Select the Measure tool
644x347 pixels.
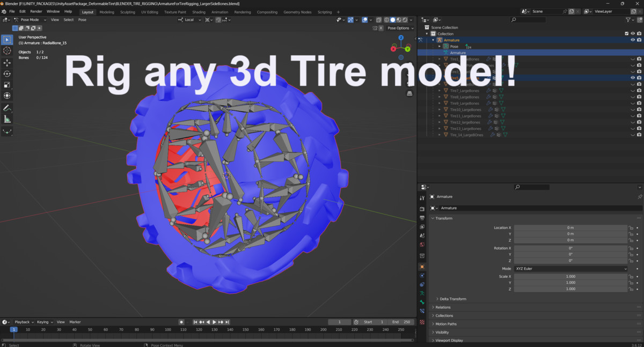point(7,119)
